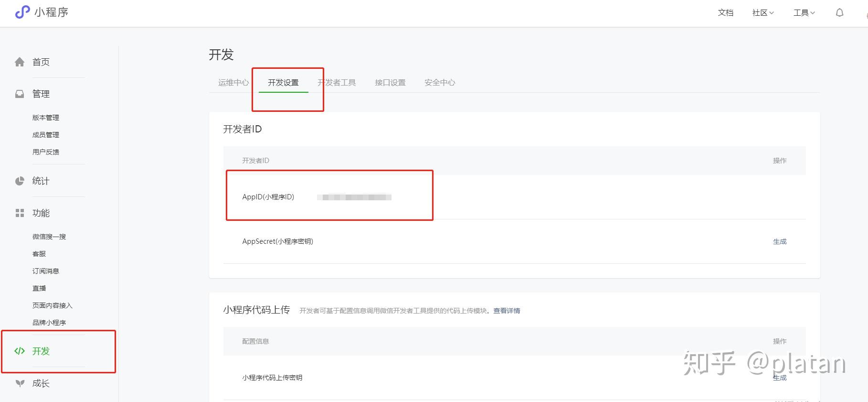Open 成长 section in the sidebar
The width and height of the screenshot is (868, 402).
click(41, 383)
